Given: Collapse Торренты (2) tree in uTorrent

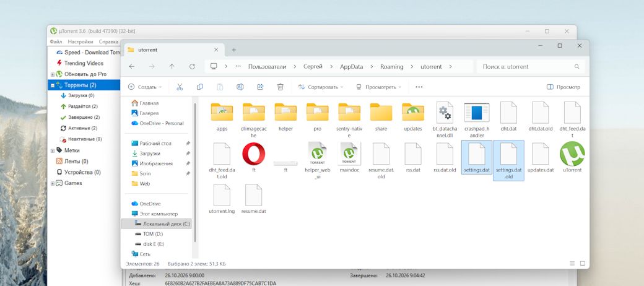Looking at the screenshot, I should [53, 85].
